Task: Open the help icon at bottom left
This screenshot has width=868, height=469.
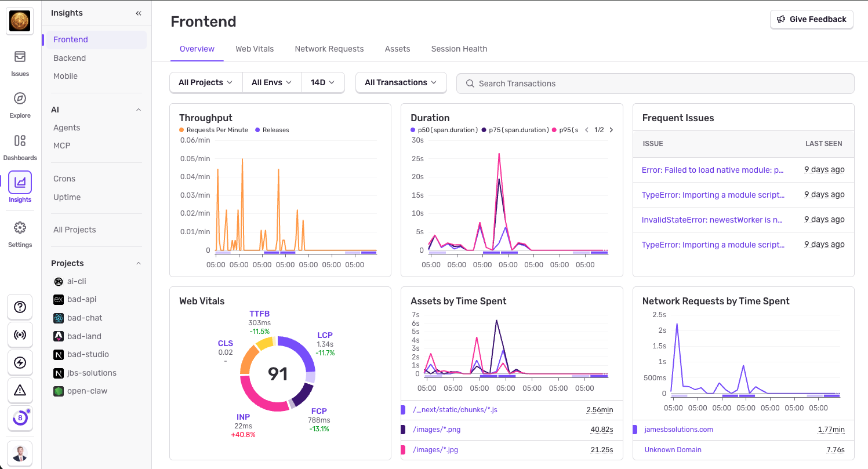Action: coord(20,307)
